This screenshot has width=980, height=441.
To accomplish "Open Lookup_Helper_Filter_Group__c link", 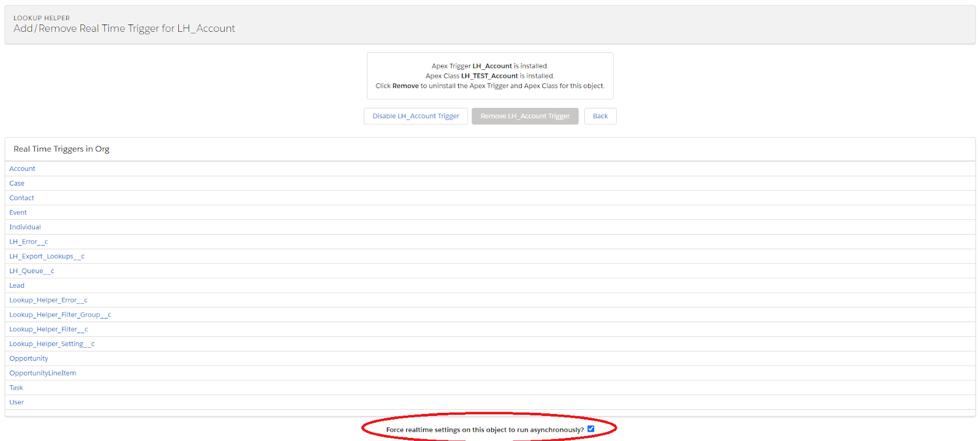I will 60,315.
